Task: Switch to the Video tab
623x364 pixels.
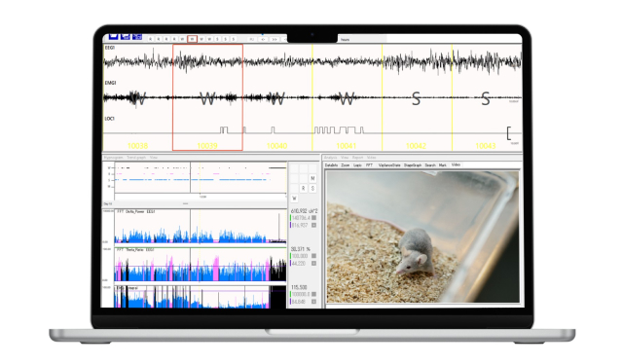Action: click(x=456, y=164)
